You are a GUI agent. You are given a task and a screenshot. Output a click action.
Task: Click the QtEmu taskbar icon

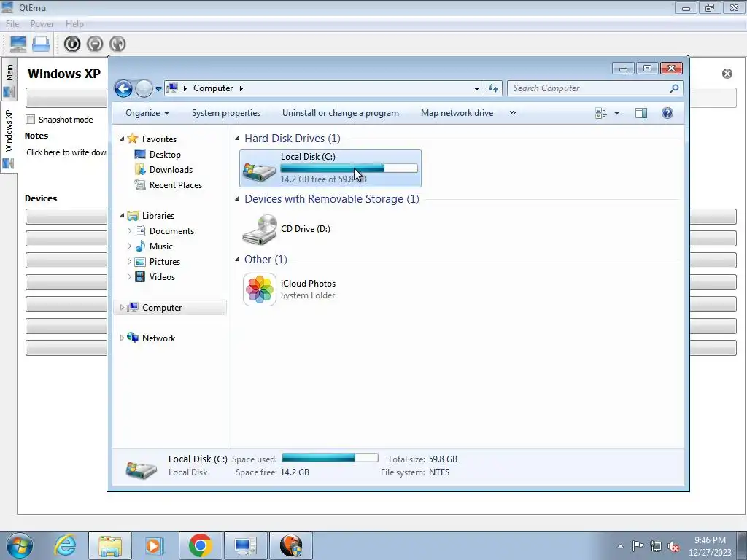click(x=245, y=545)
